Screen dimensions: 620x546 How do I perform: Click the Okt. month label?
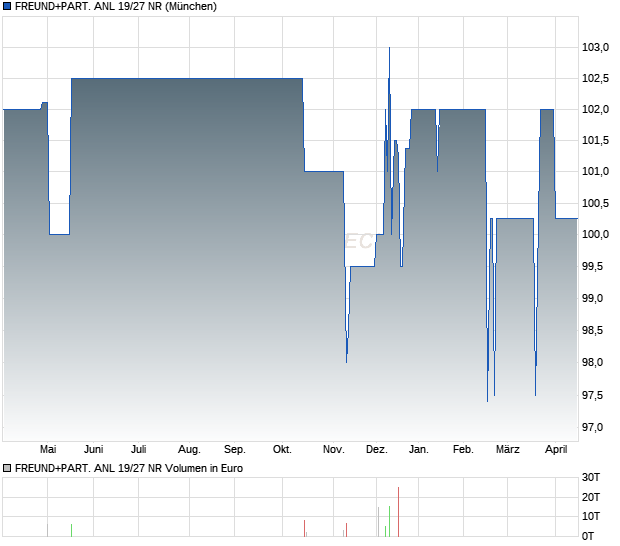pyautogui.click(x=282, y=450)
